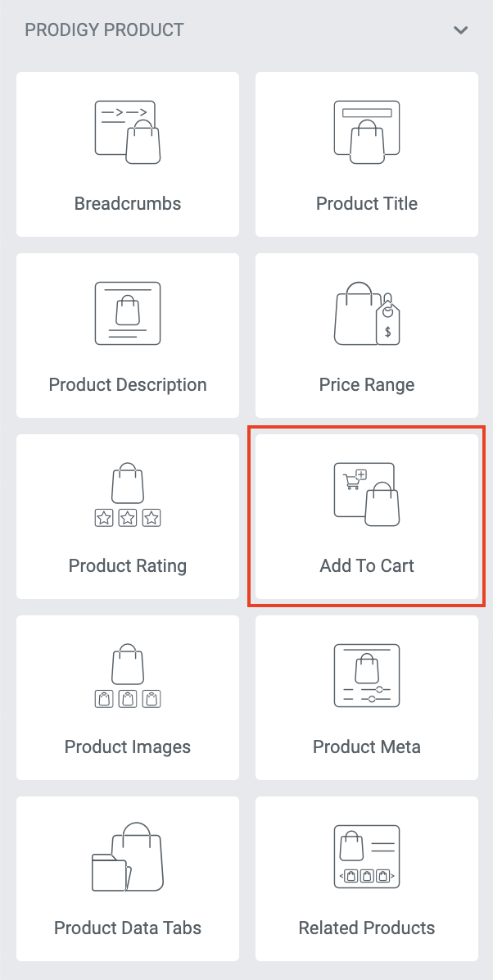Click the Product Meta sliders icon
This screenshot has height=980, width=493.
click(x=367, y=675)
